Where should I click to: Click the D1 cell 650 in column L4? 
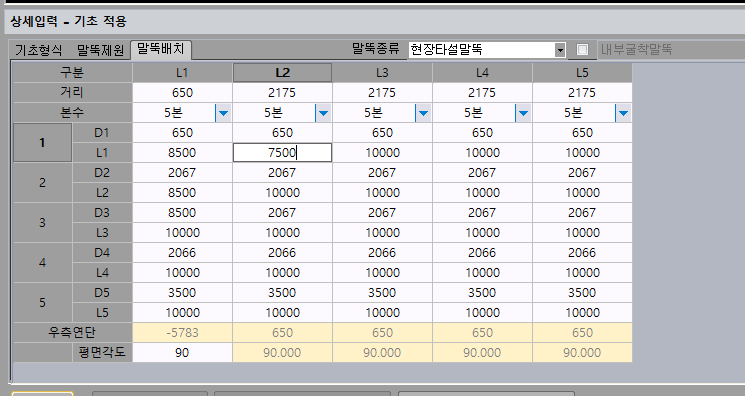pyautogui.click(x=482, y=133)
